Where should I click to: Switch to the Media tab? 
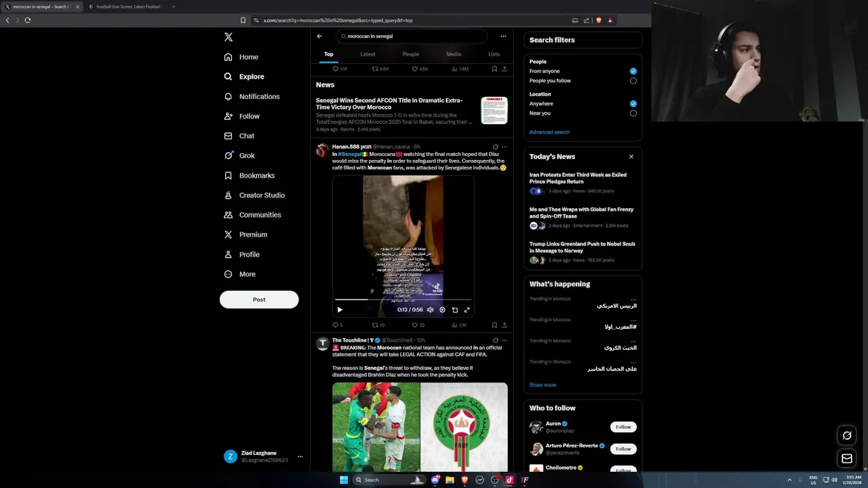click(x=454, y=54)
